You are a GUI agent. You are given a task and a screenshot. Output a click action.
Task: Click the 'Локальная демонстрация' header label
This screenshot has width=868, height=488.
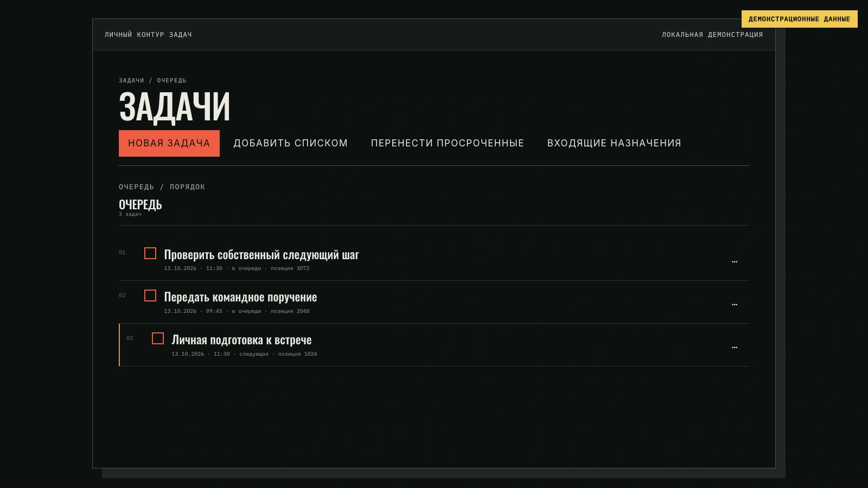tap(712, 35)
